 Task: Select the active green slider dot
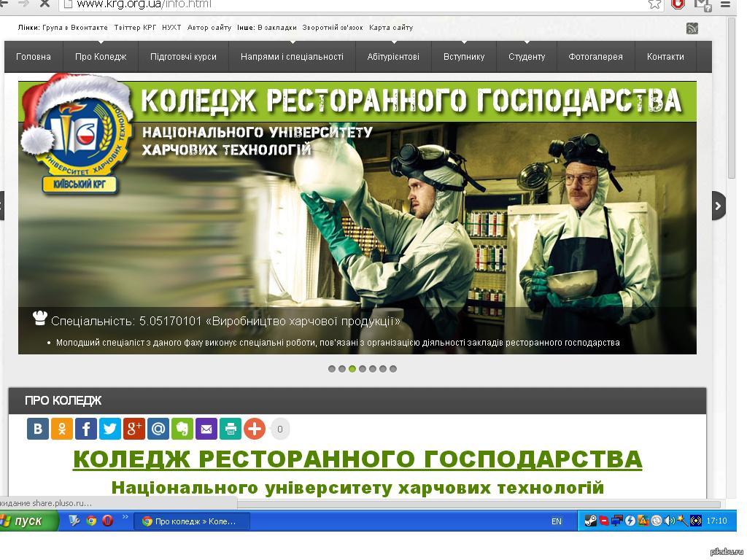click(x=352, y=368)
